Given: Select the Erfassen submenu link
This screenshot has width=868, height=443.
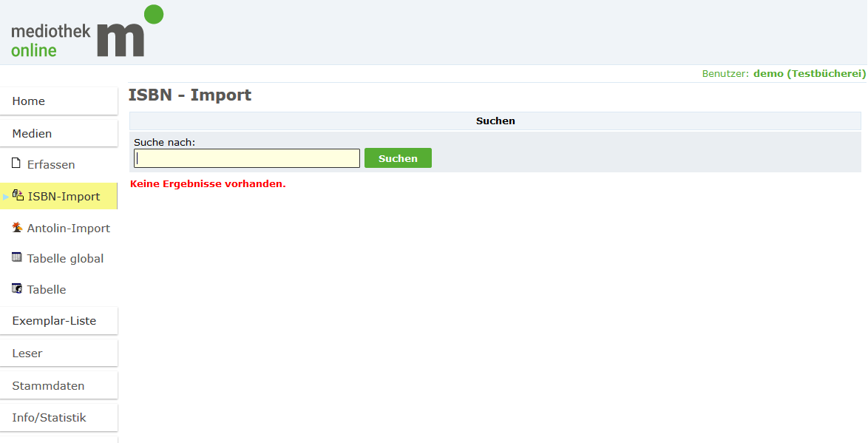Looking at the screenshot, I should tap(51, 165).
